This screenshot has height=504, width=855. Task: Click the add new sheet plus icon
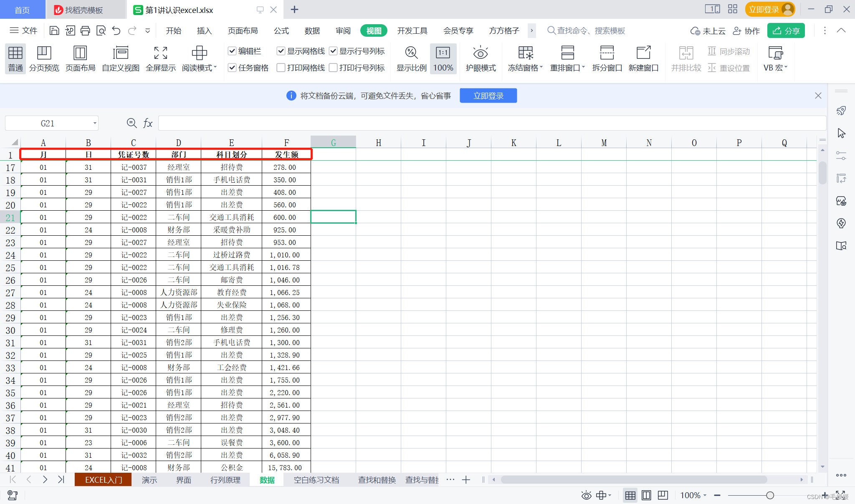[466, 480]
